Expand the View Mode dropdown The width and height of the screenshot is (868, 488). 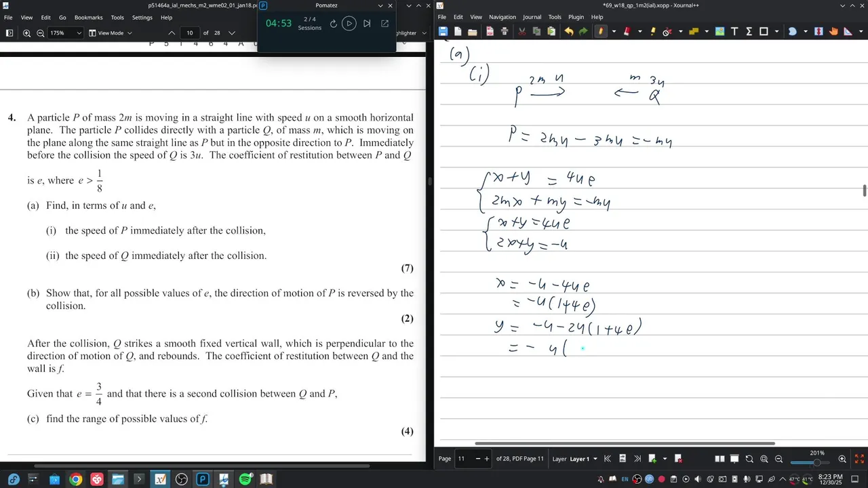pyautogui.click(x=111, y=33)
